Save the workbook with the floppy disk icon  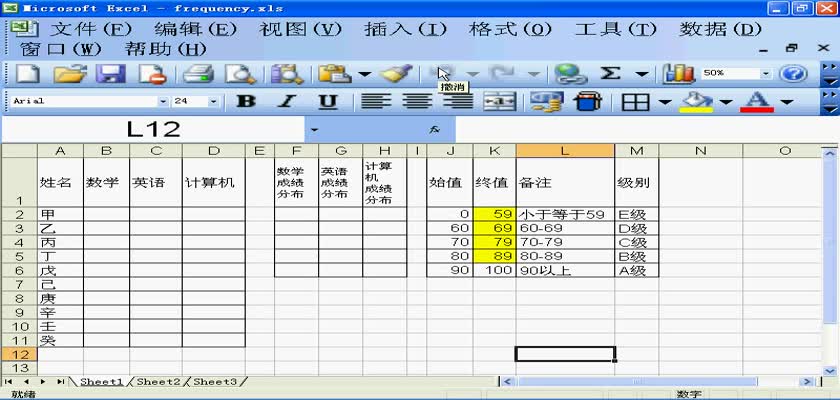coord(109,73)
